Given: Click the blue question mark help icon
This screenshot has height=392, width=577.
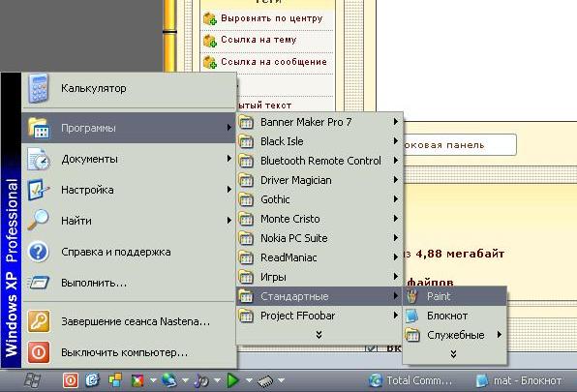Looking at the screenshot, I should pos(39,252).
